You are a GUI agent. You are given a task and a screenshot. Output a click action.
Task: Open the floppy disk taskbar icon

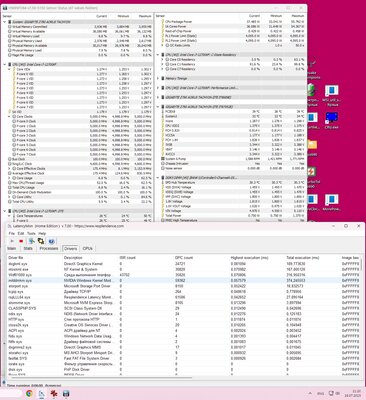[66, 394]
